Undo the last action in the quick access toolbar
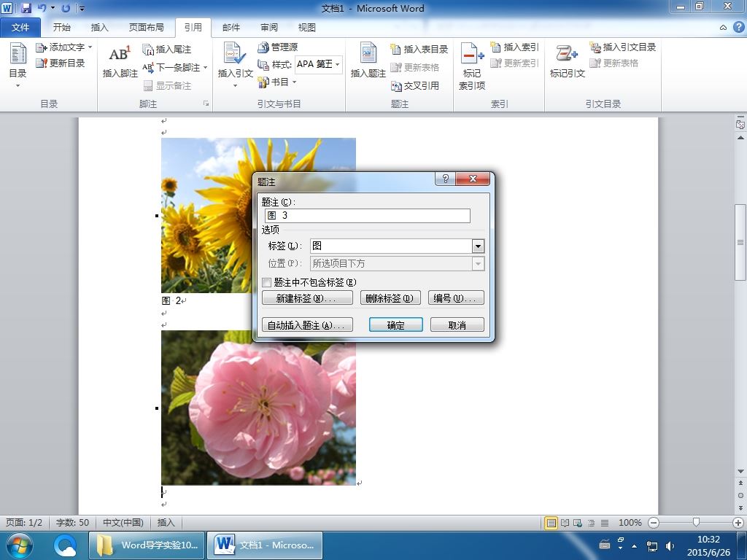 pyautogui.click(x=42, y=8)
